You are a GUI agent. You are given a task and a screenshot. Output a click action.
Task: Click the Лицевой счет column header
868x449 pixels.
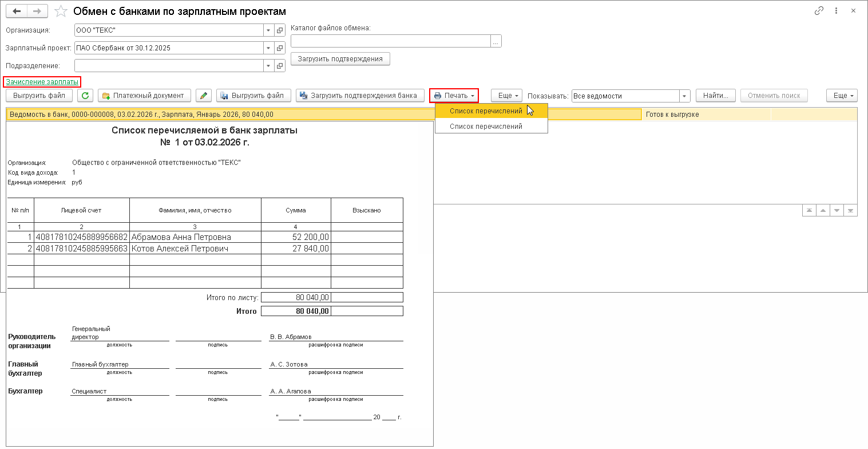click(x=81, y=210)
